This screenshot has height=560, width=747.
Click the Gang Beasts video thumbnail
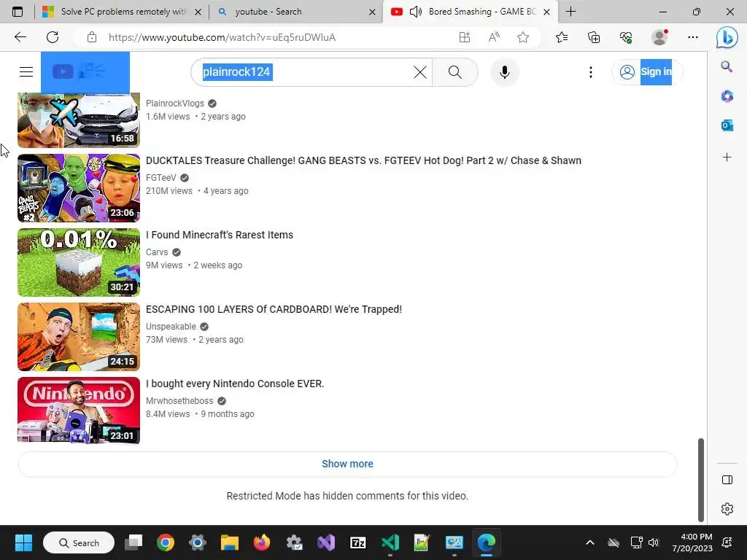tap(79, 188)
